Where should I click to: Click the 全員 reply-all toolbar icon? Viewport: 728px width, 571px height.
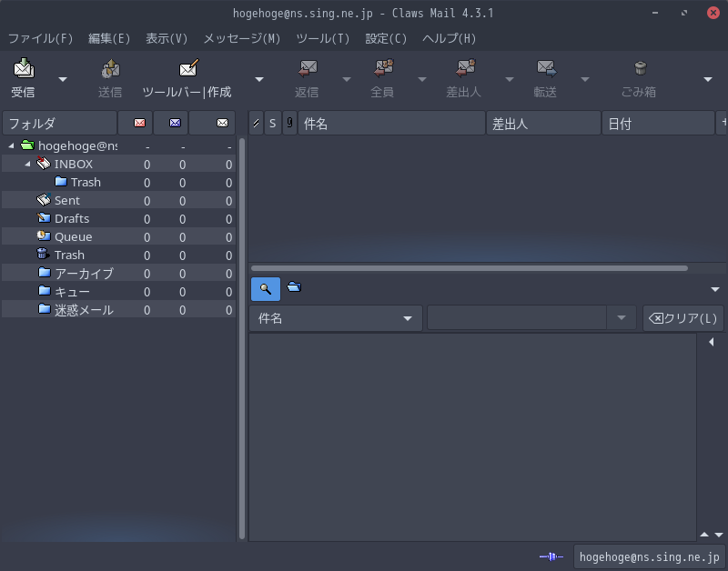[383, 69]
